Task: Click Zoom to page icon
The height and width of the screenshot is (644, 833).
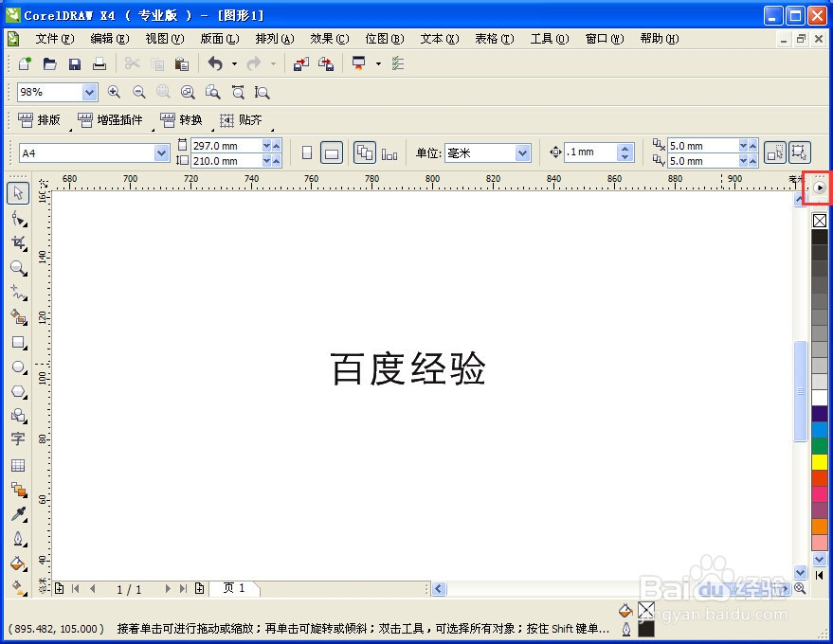Action: tap(212, 92)
